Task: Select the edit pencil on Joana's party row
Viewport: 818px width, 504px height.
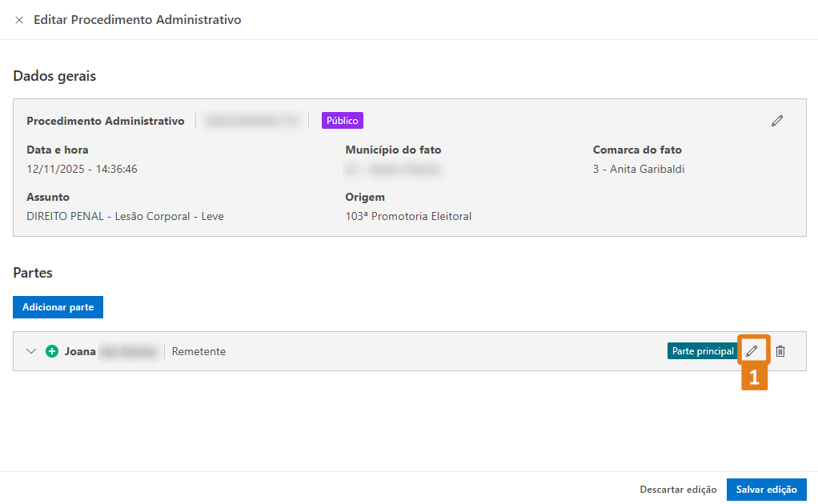Action: (x=753, y=350)
